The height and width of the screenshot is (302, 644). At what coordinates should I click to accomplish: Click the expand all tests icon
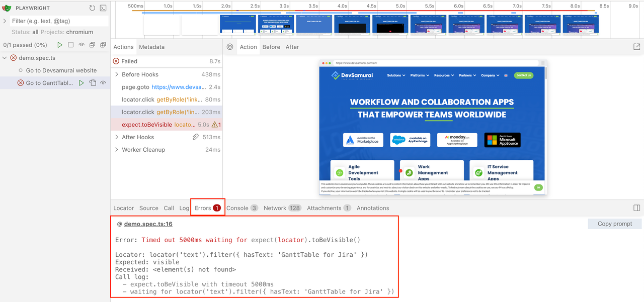103,45
